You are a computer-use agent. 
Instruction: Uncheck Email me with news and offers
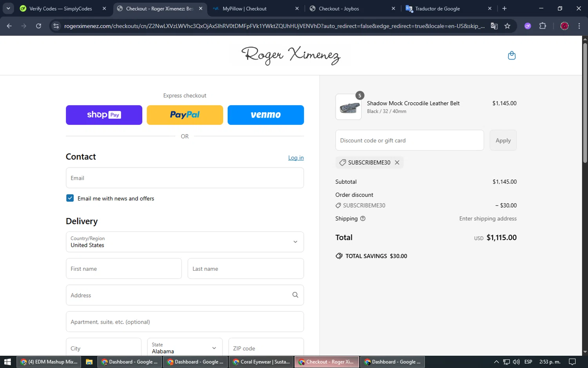[70, 198]
